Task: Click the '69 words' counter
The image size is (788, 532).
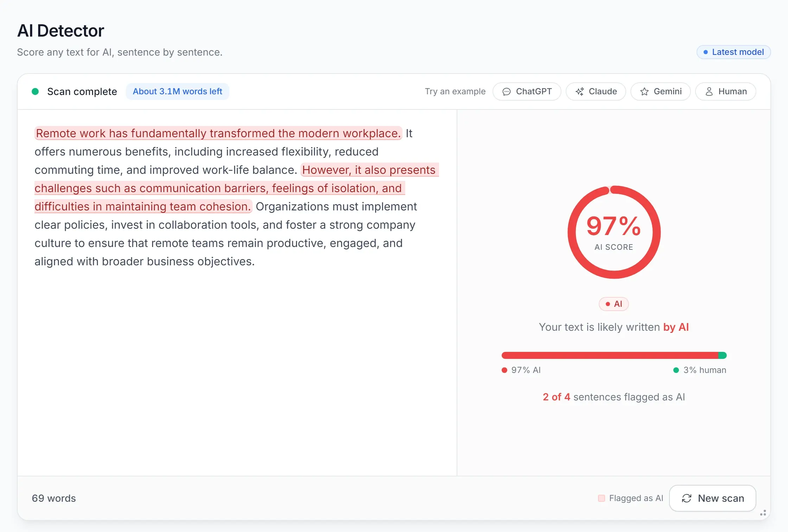Action: [54, 498]
